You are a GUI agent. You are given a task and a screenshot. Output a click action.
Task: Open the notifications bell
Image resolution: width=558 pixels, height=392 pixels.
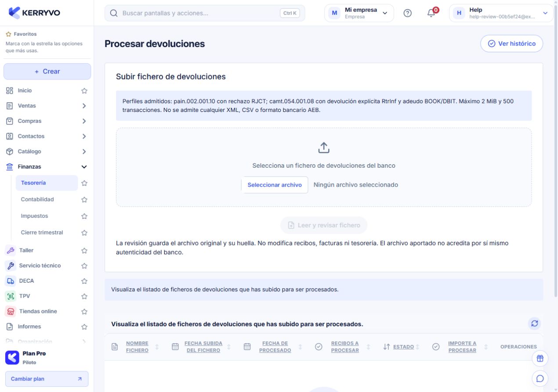pos(431,13)
